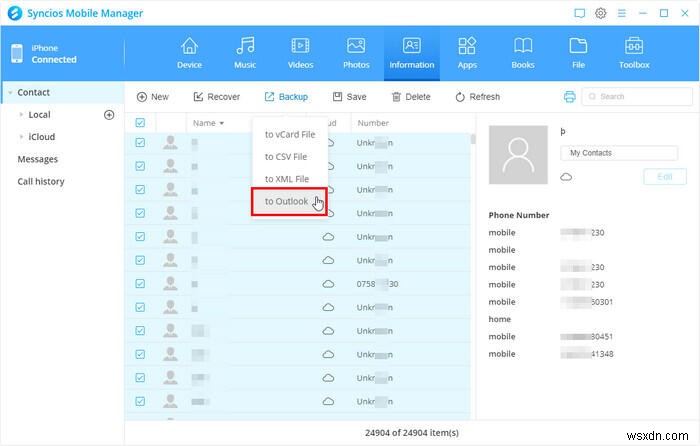Open Call history in the sidebar
The height and width of the screenshot is (446, 700).
[41, 182]
